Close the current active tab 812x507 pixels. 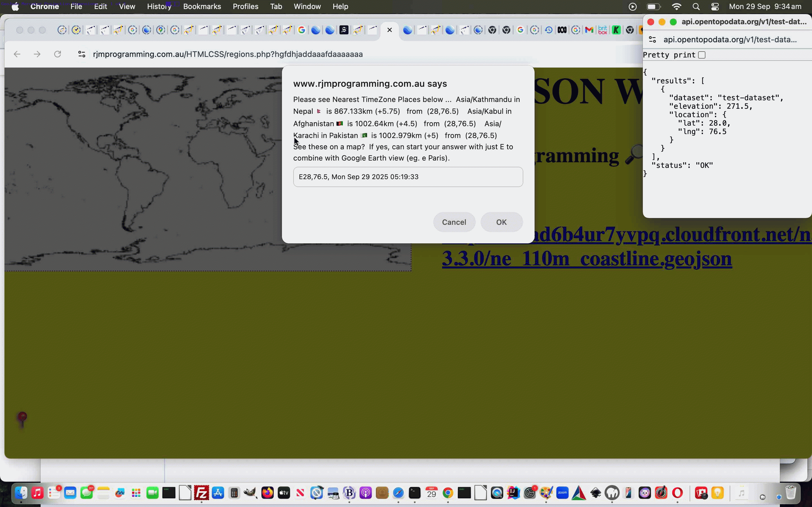click(x=390, y=30)
